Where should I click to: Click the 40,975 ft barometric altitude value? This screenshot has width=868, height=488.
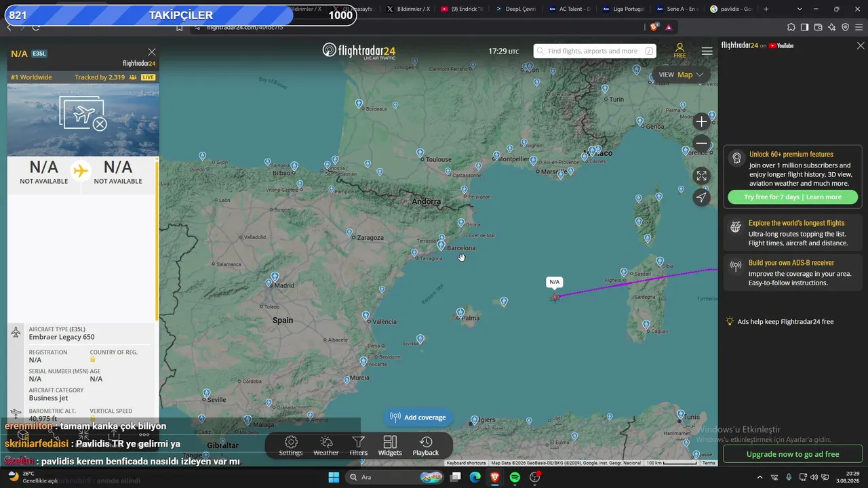43,419
